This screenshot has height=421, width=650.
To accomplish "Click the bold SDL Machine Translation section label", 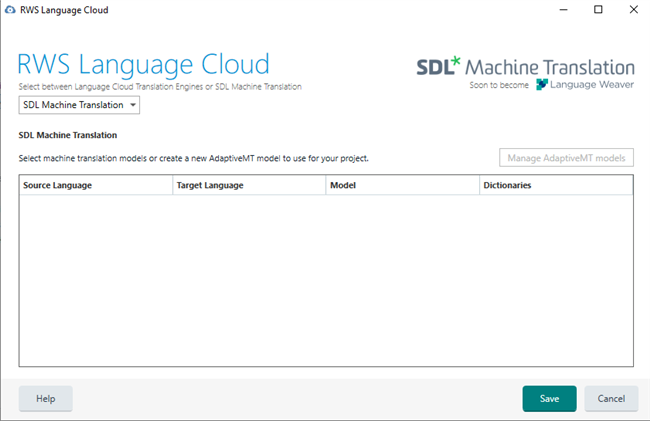I will 68,135.
